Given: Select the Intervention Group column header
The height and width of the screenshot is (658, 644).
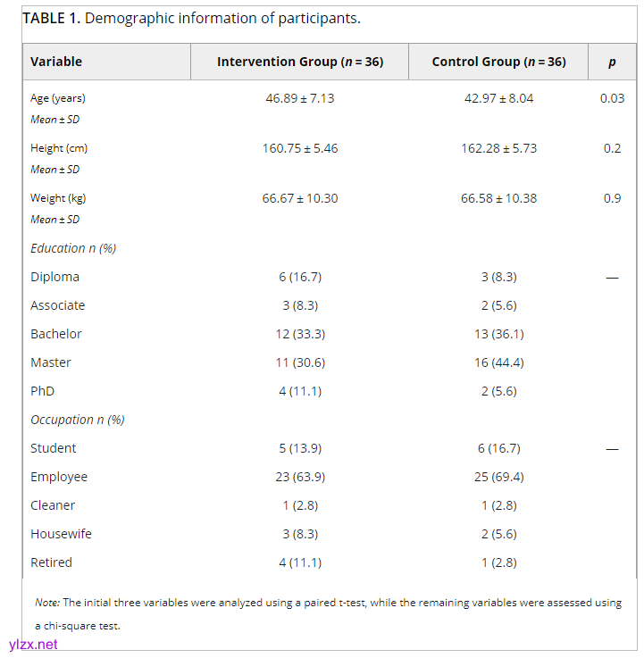Looking at the screenshot, I should tap(299, 62).
